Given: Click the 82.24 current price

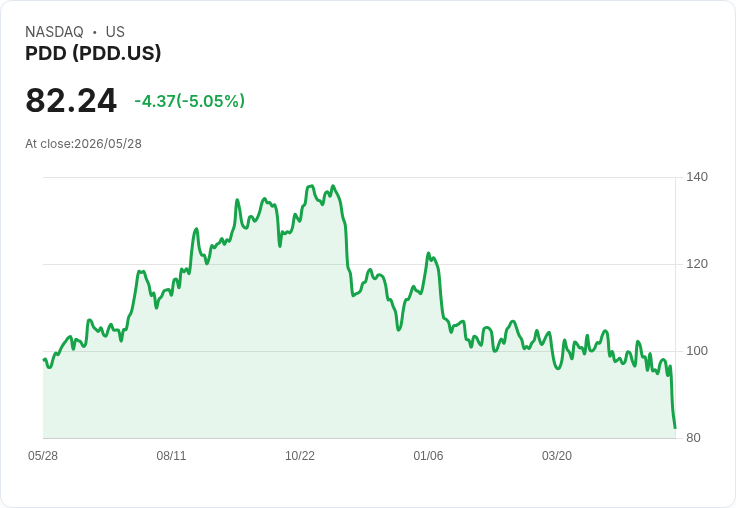Looking at the screenshot, I should 71,100.
